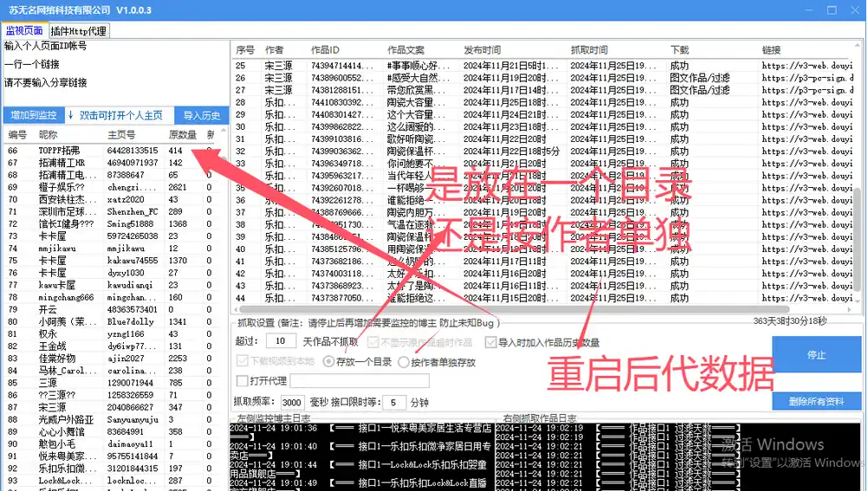Toggle the 导入时加入作品历史数量 checkbox
Image resolution: width=868 pixels, height=491 pixels.
[x=491, y=343]
